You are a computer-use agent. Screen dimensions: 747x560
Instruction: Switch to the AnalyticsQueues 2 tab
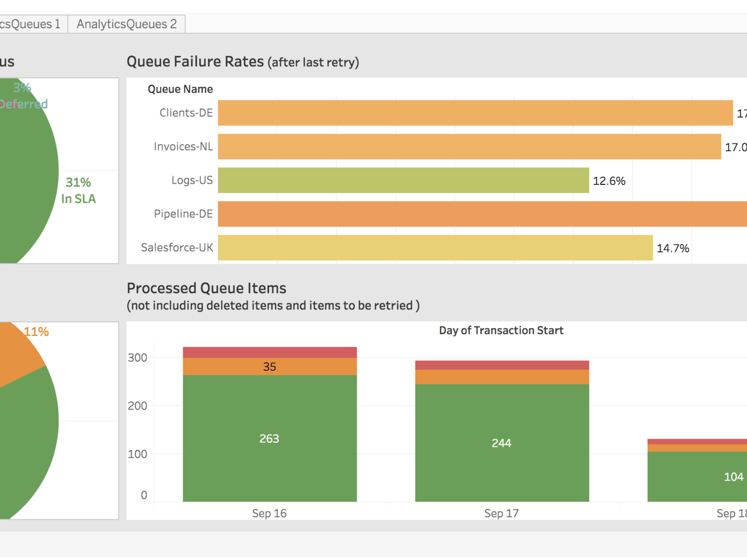point(126,24)
